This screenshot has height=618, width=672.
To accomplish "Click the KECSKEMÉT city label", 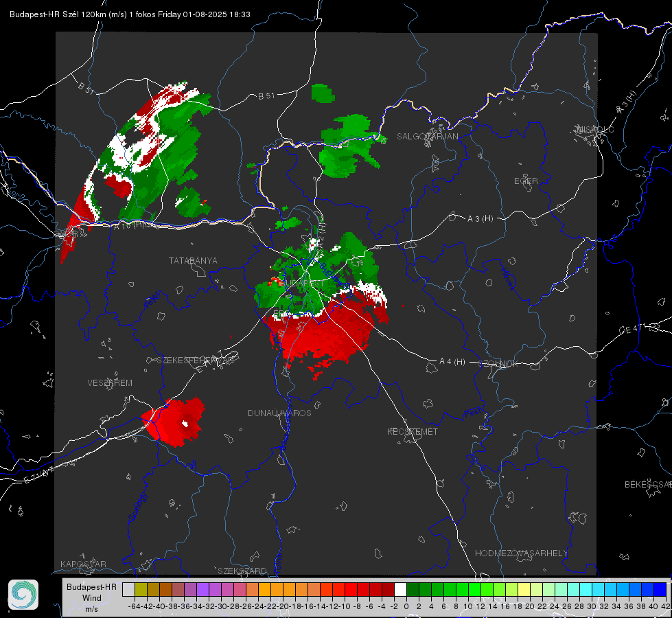I will point(413,431).
